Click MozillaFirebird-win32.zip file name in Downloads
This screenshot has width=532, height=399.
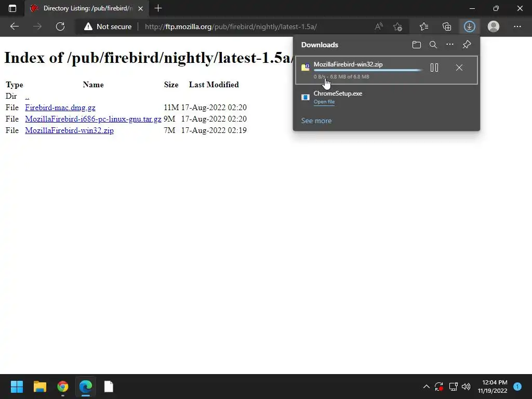click(348, 64)
